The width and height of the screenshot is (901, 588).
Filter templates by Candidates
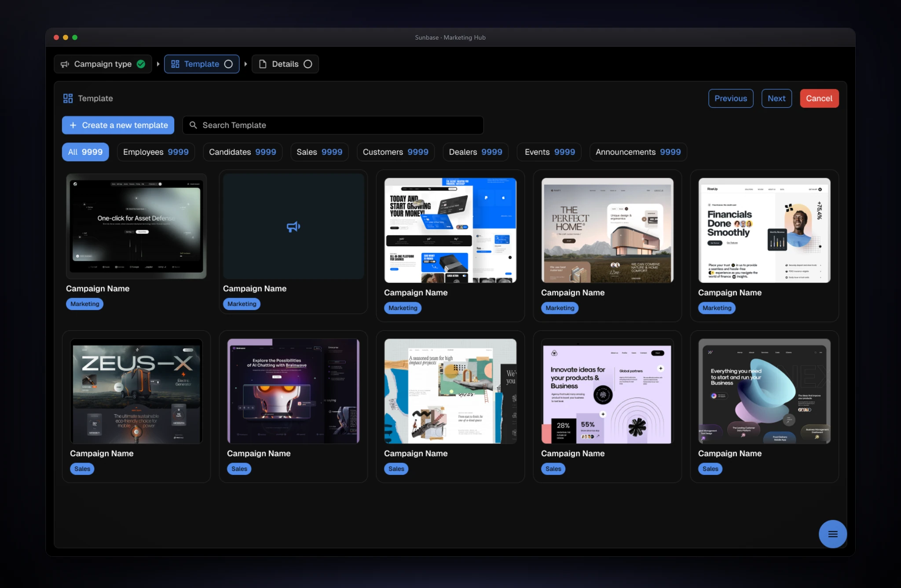(x=242, y=152)
